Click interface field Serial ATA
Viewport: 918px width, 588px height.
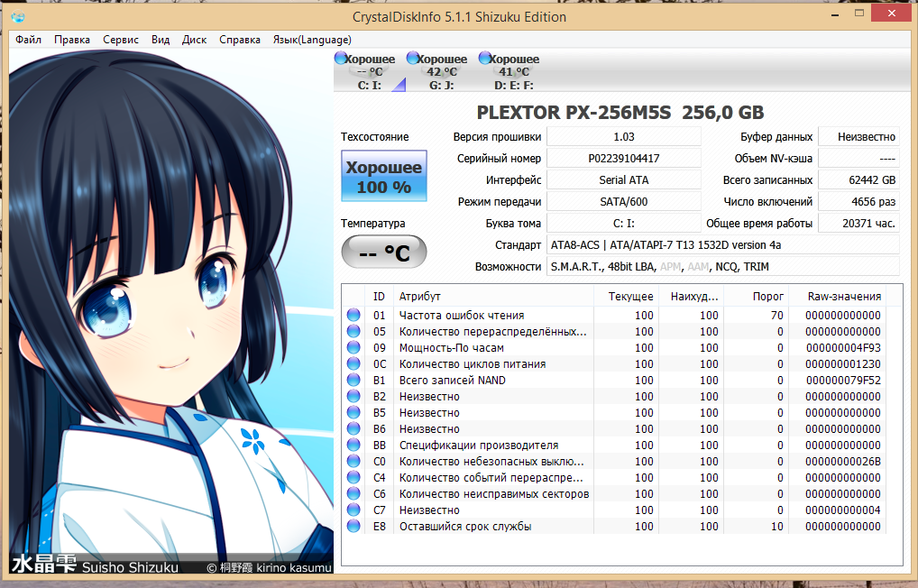623,179
